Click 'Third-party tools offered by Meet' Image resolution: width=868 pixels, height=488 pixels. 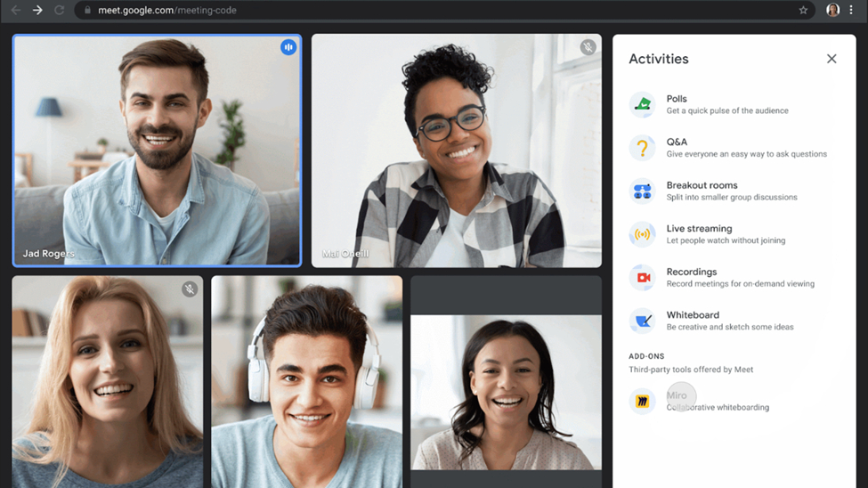coord(691,370)
